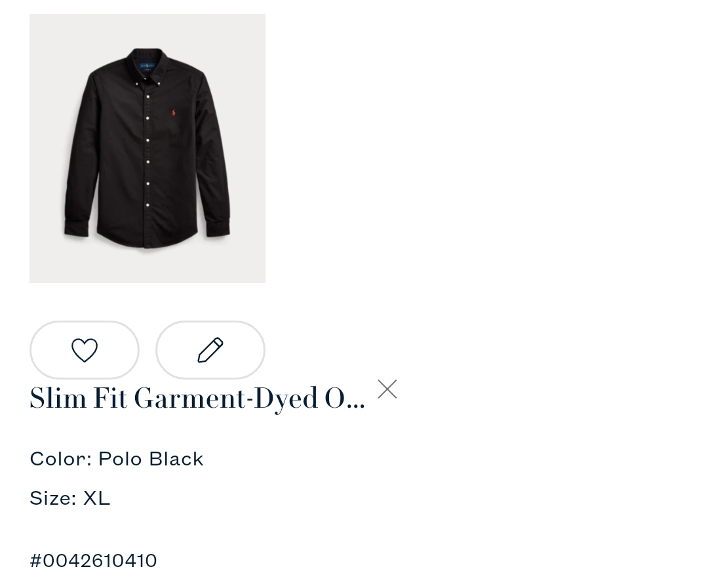Click the shirt collar in product image
This screenshot has width=708, height=588.
coord(147,63)
